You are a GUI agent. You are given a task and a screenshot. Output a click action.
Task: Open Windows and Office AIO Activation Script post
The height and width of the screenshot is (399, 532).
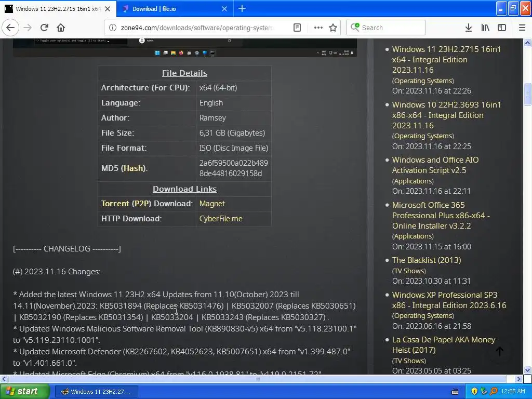tap(435, 165)
